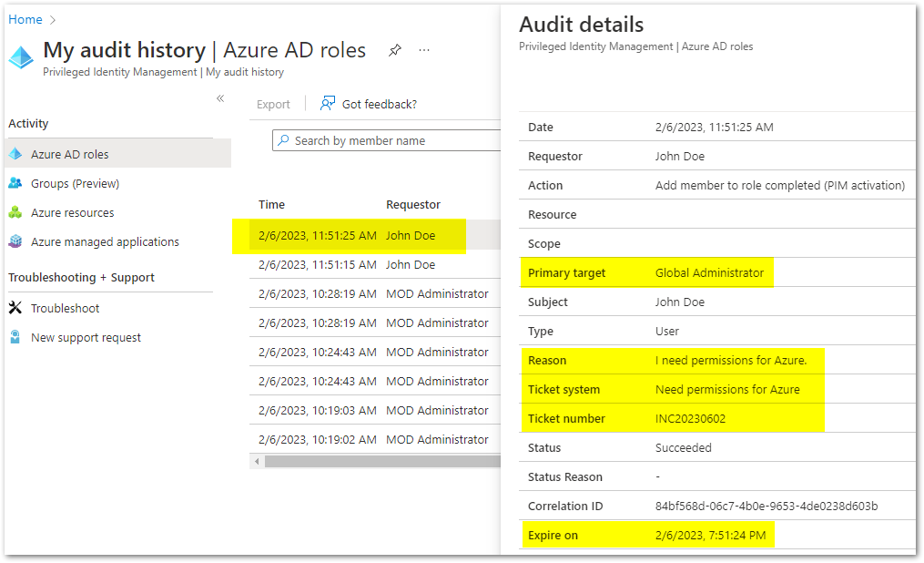Pin My audit history to dashboard
Viewport: 924px width, 563px height.
395,51
